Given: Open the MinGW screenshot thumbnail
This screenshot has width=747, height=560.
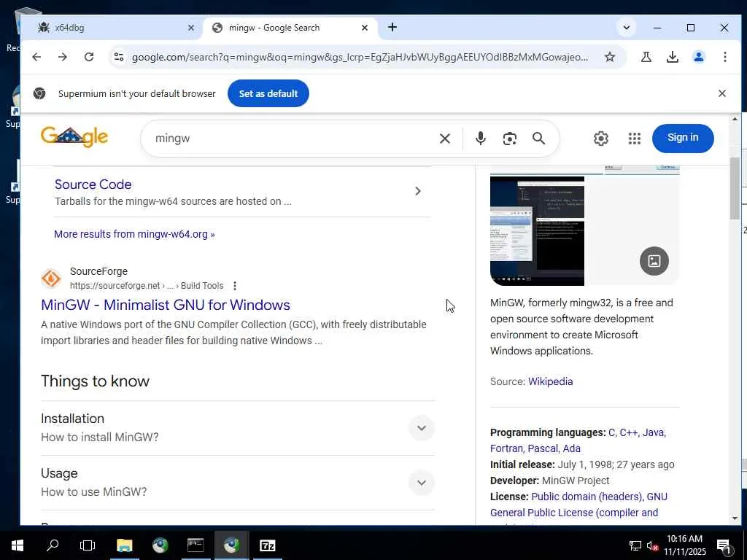Looking at the screenshot, I should tap(537, 231).
